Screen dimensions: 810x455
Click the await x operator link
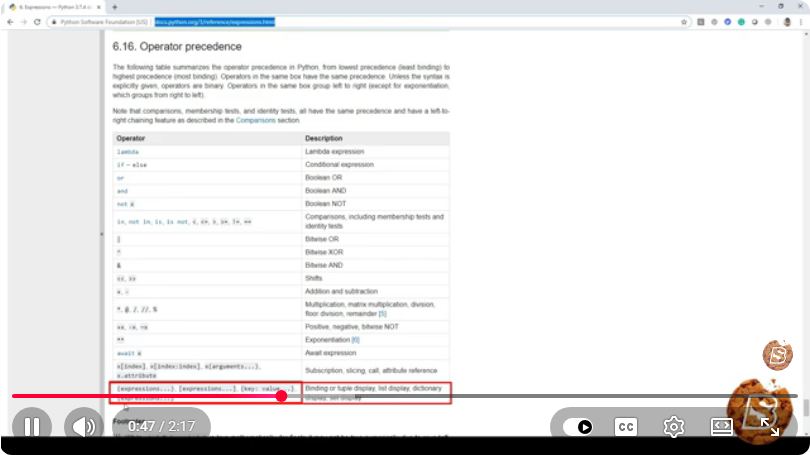tap(129, 353)
